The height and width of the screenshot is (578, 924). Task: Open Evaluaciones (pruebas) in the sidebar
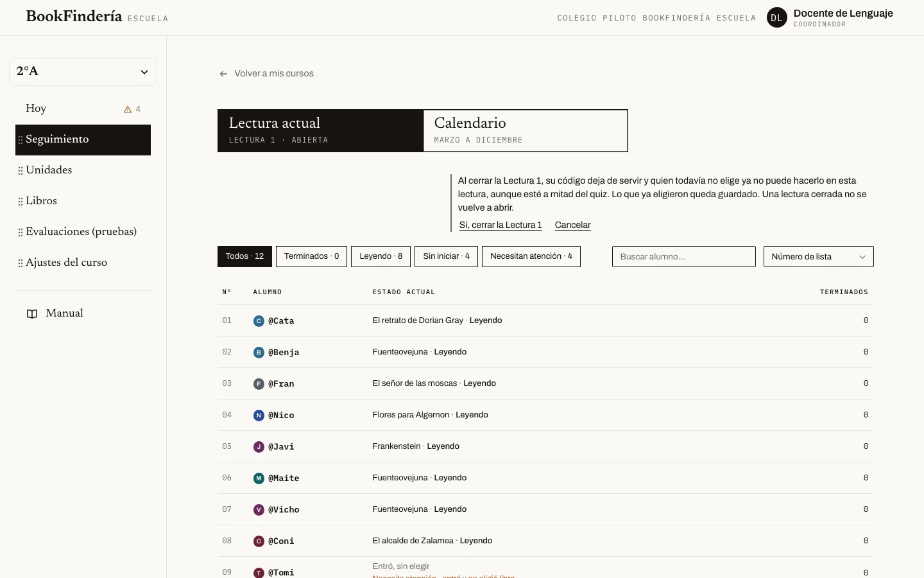click(x=83, y=232)
